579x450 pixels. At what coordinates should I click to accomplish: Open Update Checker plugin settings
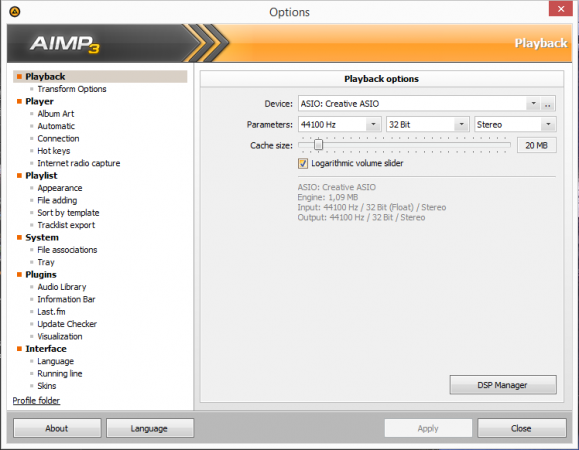[67, 324]
